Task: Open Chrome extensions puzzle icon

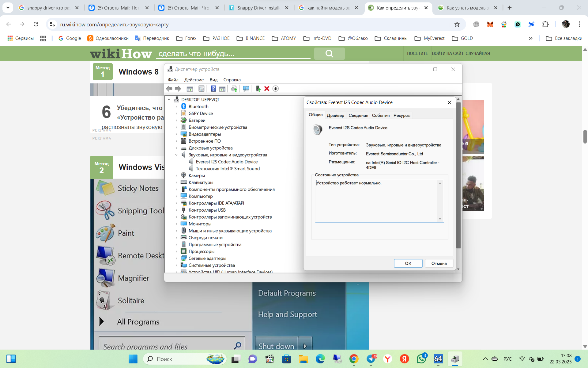Action: 545,24
